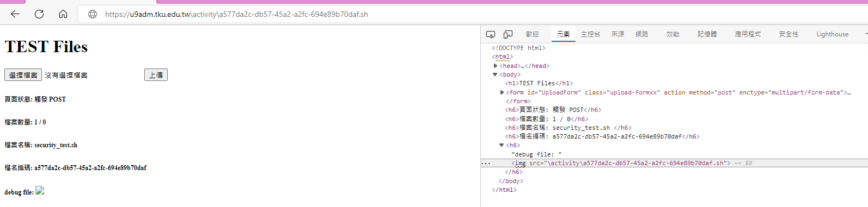
Task: Open the 歡迎 DevTools tab
Action: [x=532, y=34]
